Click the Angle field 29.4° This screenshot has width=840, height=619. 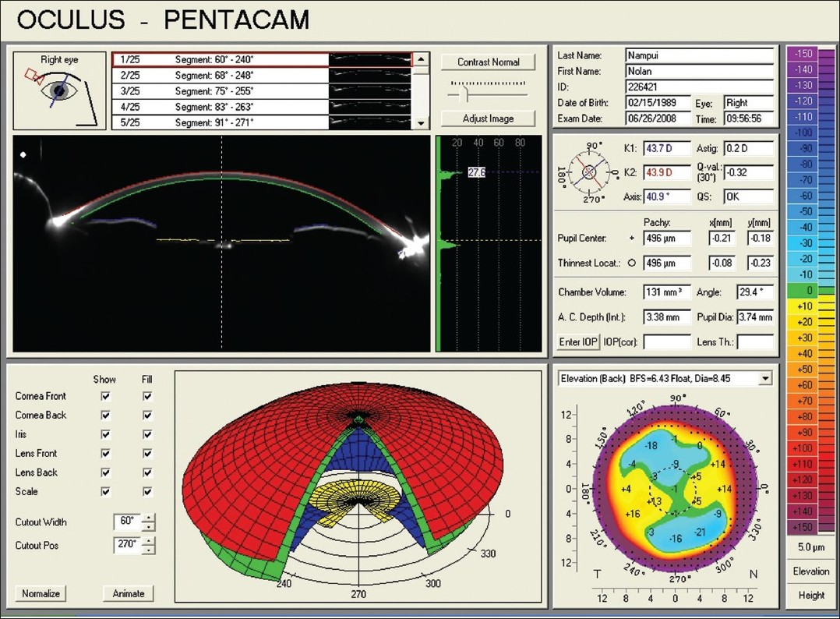(x=755, y=292)
